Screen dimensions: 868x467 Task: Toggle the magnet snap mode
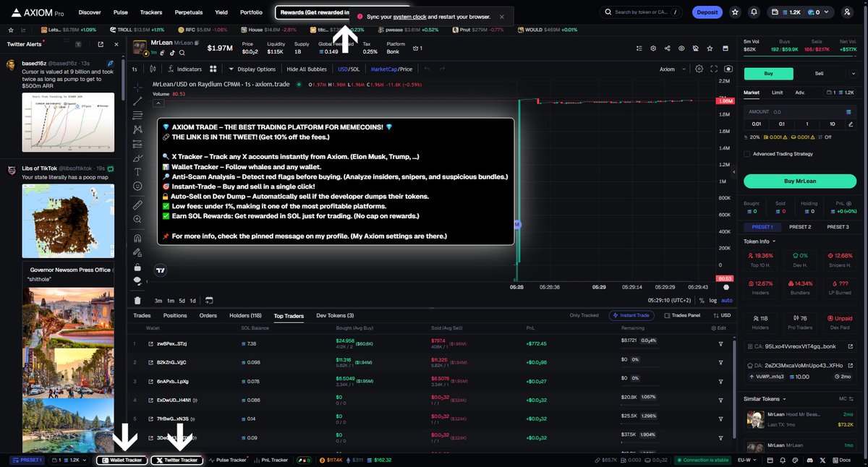137,238
